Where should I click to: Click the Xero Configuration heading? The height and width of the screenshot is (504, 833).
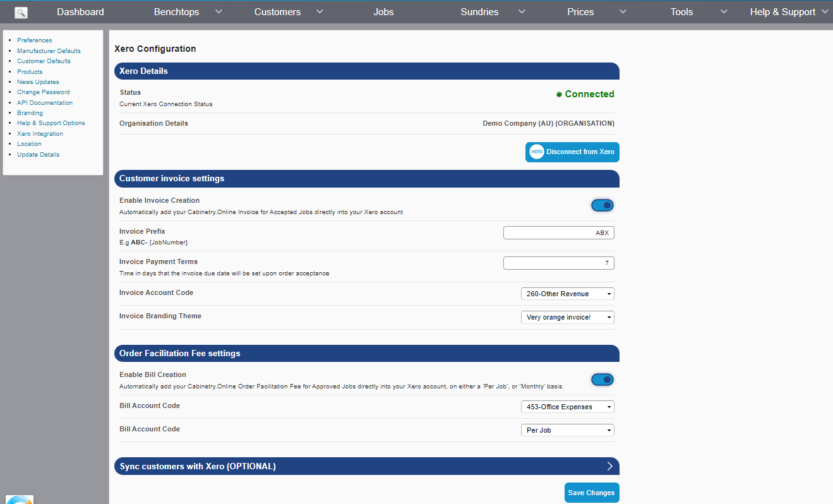pyautogui.click(x=155, y=49)
